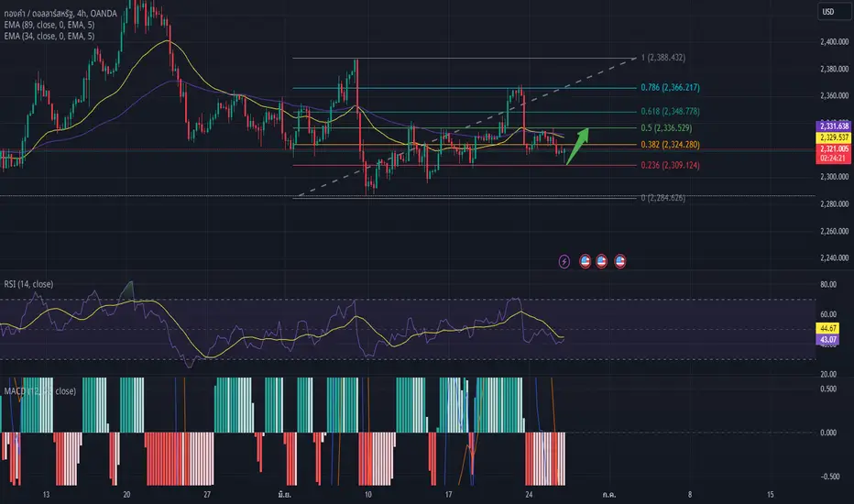Image resolution: width=854 pixels, height=504 pixels.
Task: Click the 2,400.000 price axis label
Action: click(x=834, y=42)
